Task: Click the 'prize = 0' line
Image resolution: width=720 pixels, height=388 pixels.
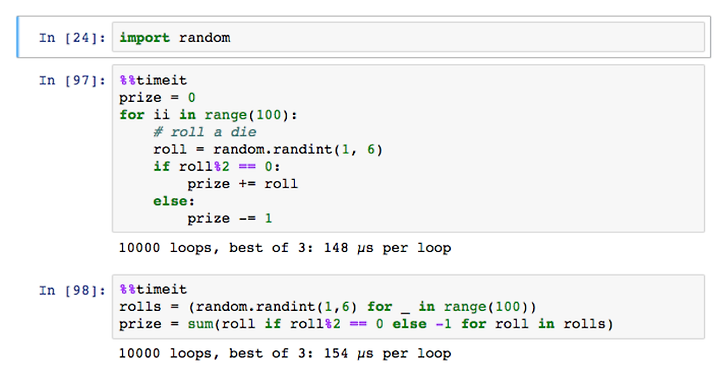Action: click(157, 98)
